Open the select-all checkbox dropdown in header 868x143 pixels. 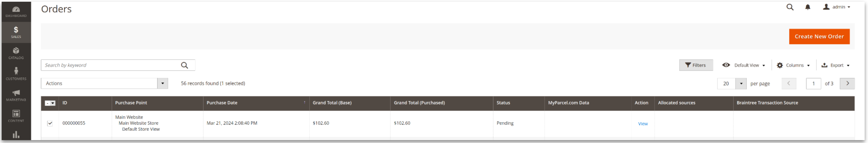[53, 103]
